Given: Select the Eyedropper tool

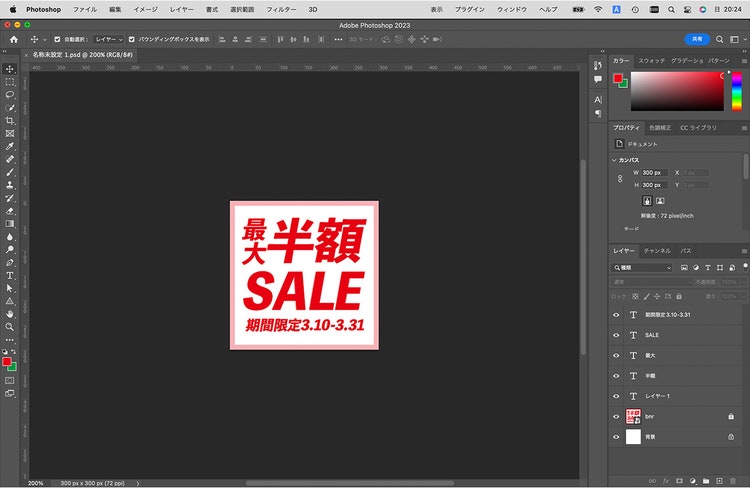Looking at the screenshot, I should click(x=10, y=146).
